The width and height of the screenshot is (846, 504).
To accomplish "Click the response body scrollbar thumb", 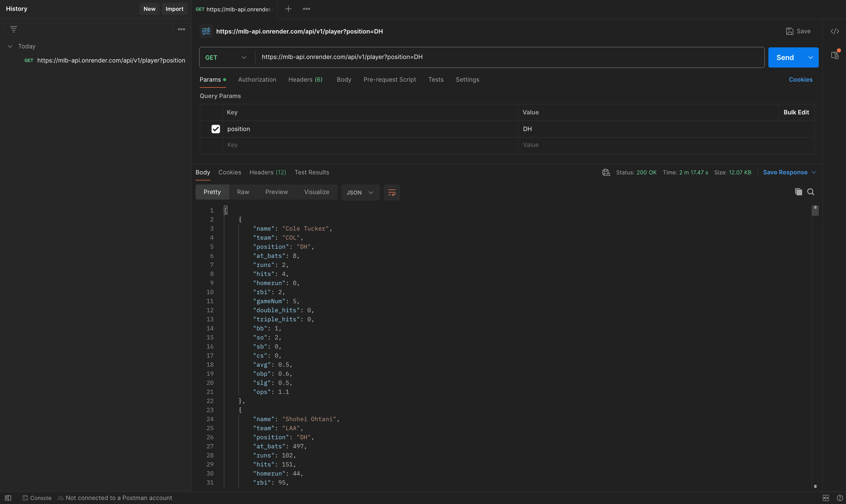I will [815, 211].
